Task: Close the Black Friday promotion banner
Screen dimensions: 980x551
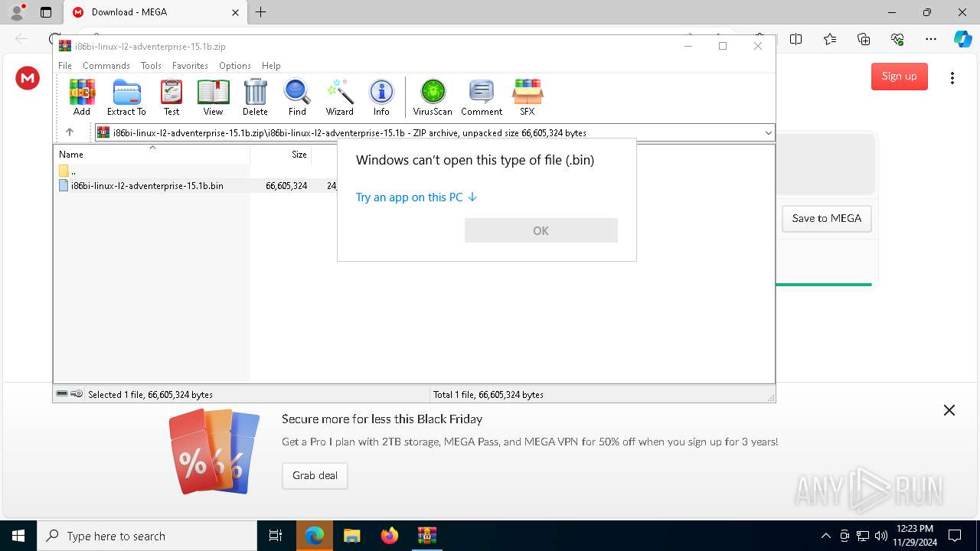Action: 949,410
